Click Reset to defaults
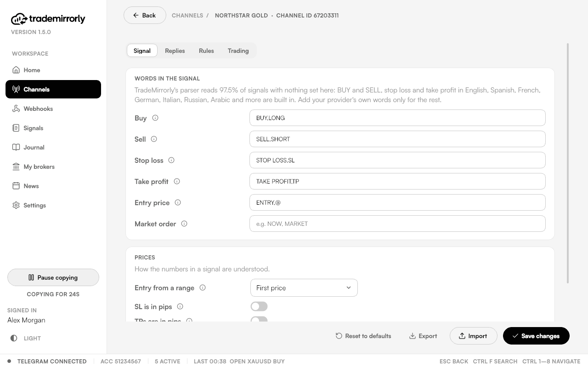 363,336
